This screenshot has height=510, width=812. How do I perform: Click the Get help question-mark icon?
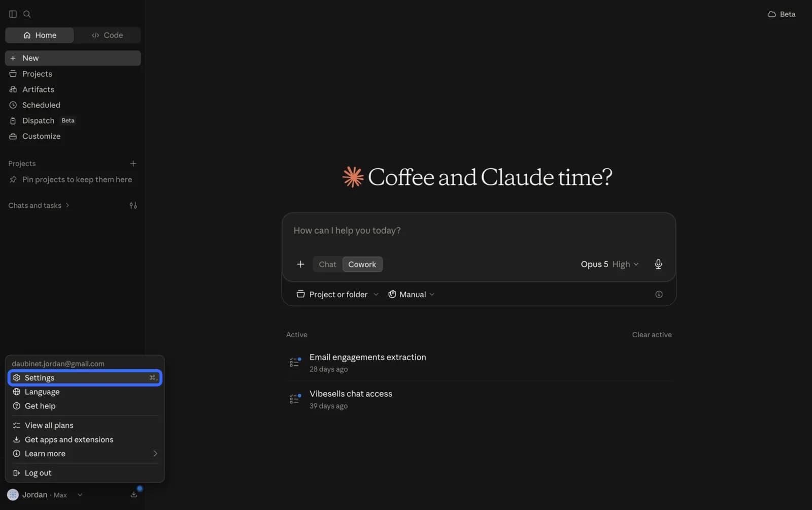coord(17,406)
